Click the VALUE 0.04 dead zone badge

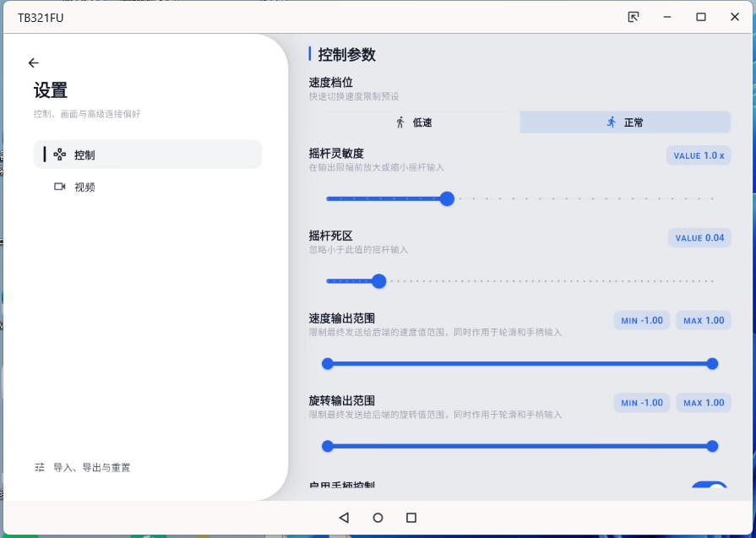click(x=699, y=237)
